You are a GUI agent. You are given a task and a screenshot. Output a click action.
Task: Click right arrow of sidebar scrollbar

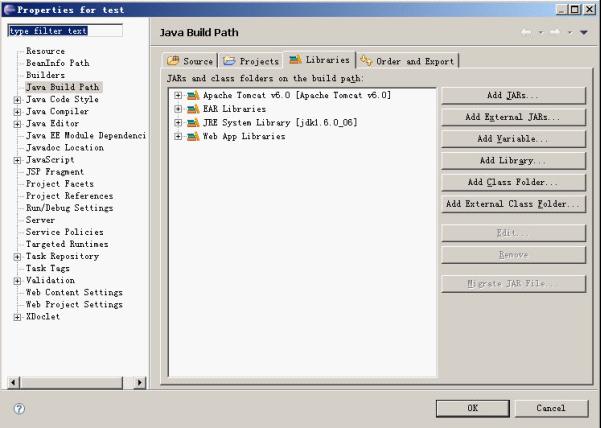coord(140,382)
